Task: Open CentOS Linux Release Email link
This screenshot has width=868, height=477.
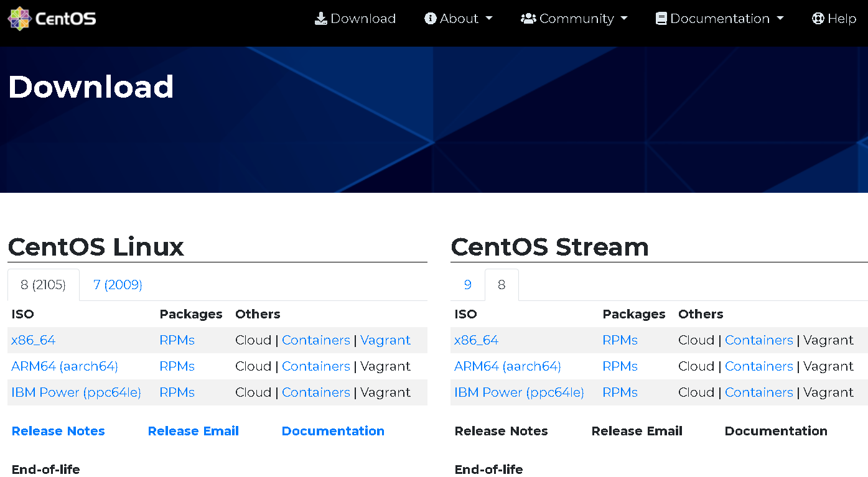Action: point(194,431)
